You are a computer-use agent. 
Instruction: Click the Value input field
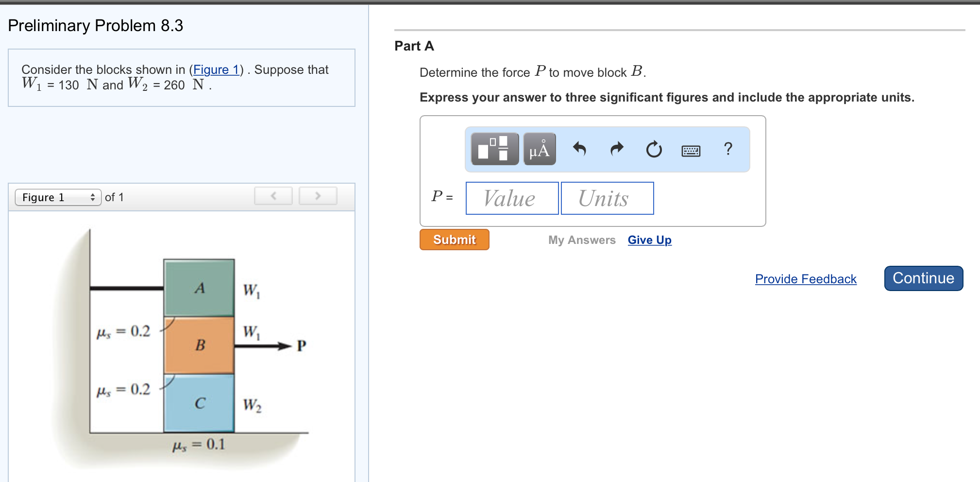[x=511, y=198]
